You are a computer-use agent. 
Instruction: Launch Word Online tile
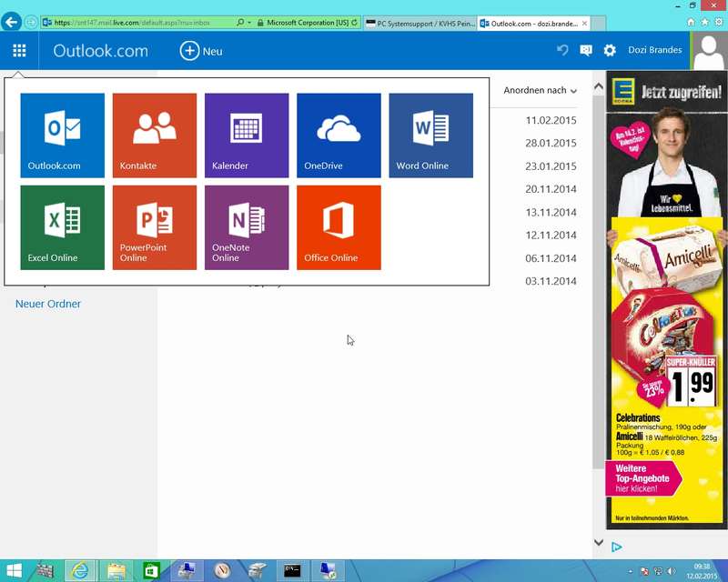coord(430,135)
